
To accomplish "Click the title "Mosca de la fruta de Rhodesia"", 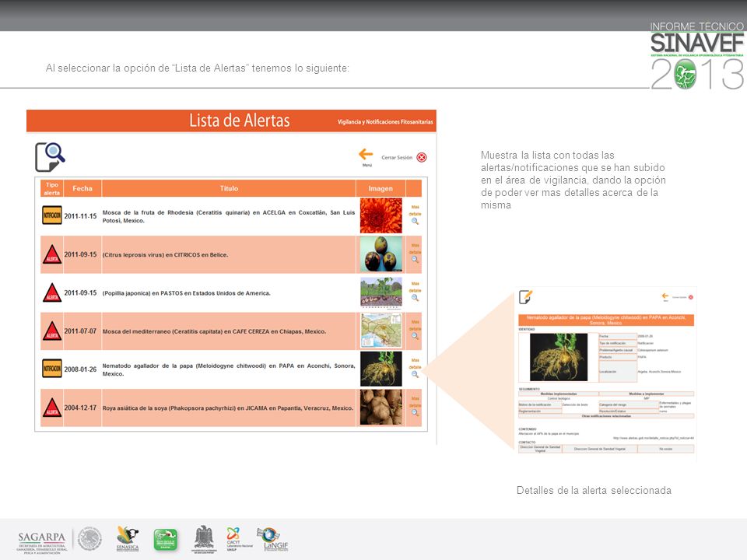I will (x=148, y=212).
